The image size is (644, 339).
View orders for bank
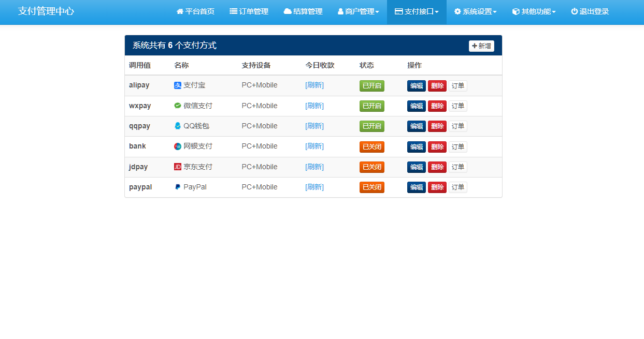point(458,147)
